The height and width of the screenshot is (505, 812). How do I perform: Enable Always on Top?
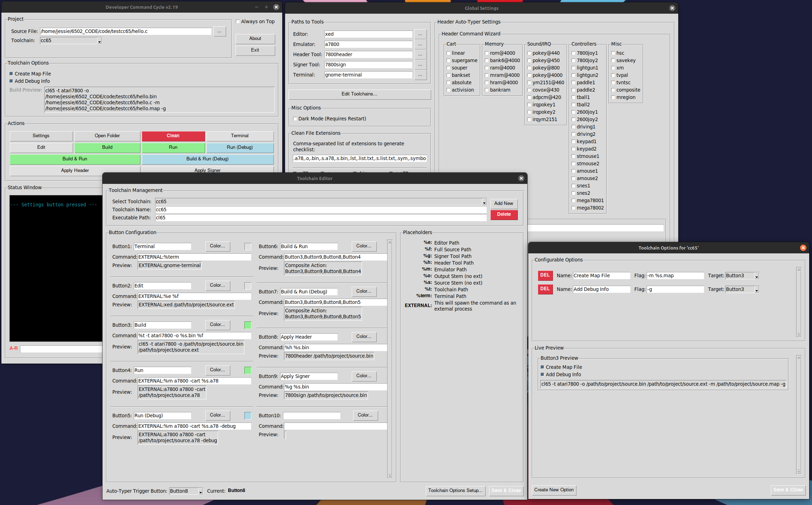238,21
